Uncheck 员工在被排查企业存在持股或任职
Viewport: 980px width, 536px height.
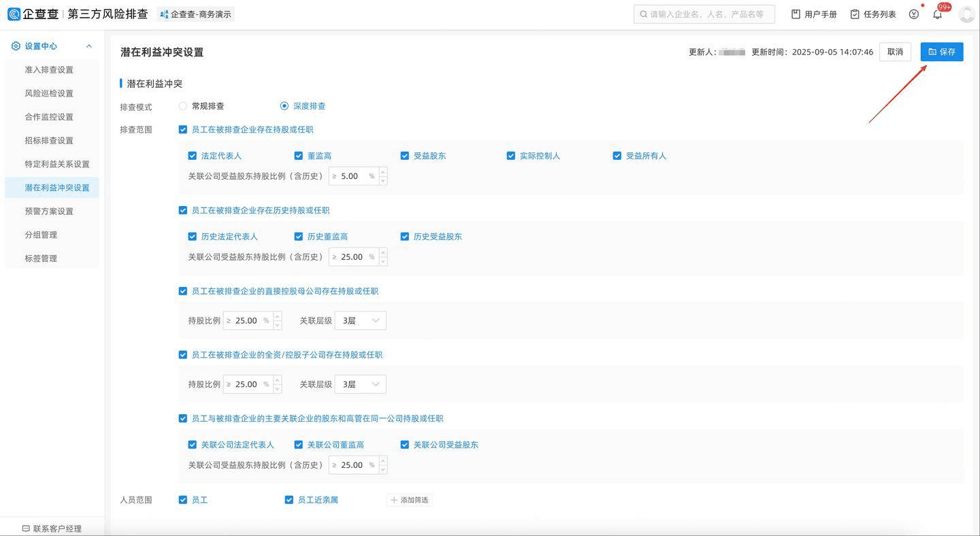pyautogui.click(x=182, y=130)
